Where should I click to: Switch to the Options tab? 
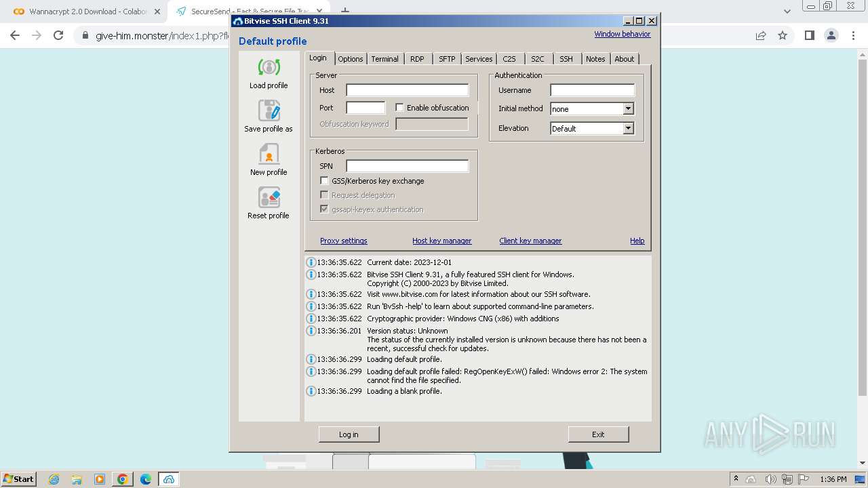pyautogui.click(x=351, y=59)
